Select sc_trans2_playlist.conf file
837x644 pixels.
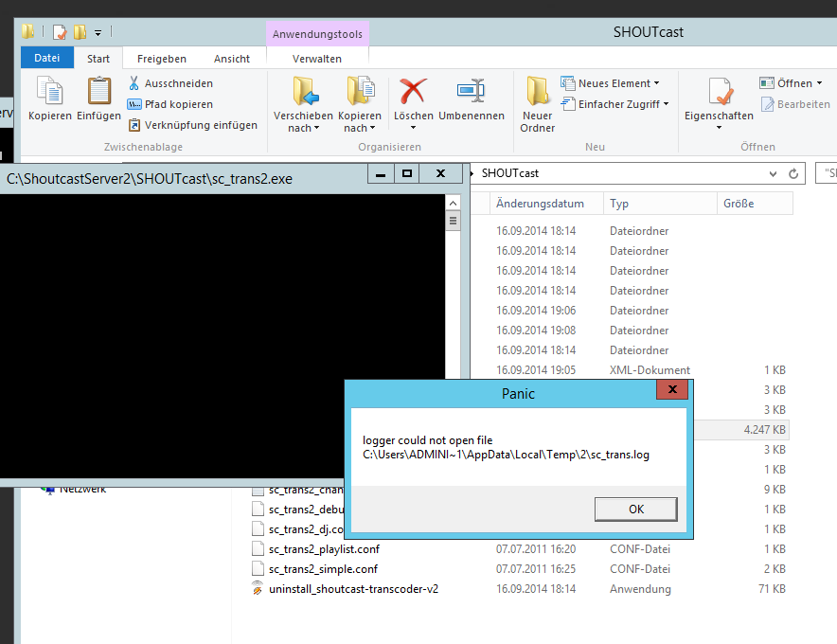pyautogui.click(x=324, y=549)
